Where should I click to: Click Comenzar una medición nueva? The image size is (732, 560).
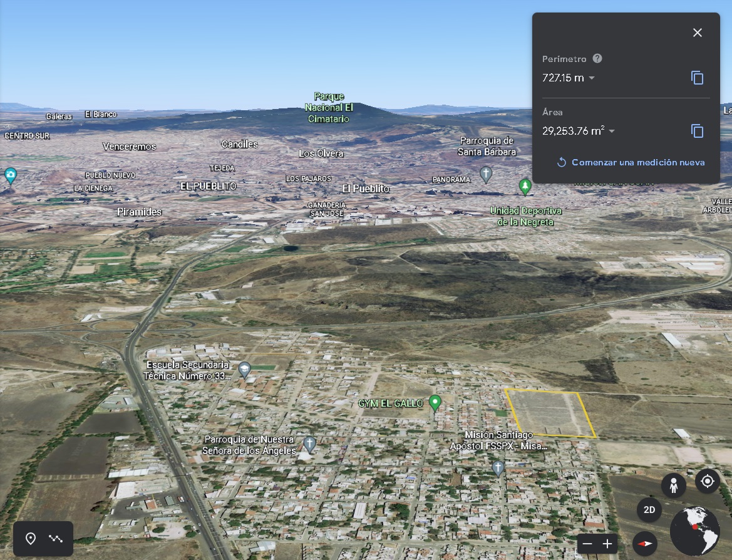pos(631,162)
